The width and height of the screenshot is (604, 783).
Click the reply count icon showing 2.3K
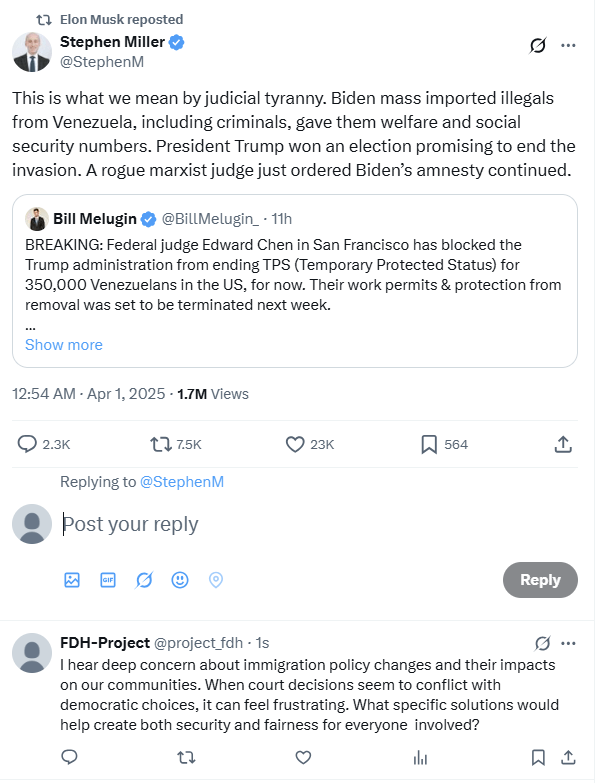click(27, 444)
